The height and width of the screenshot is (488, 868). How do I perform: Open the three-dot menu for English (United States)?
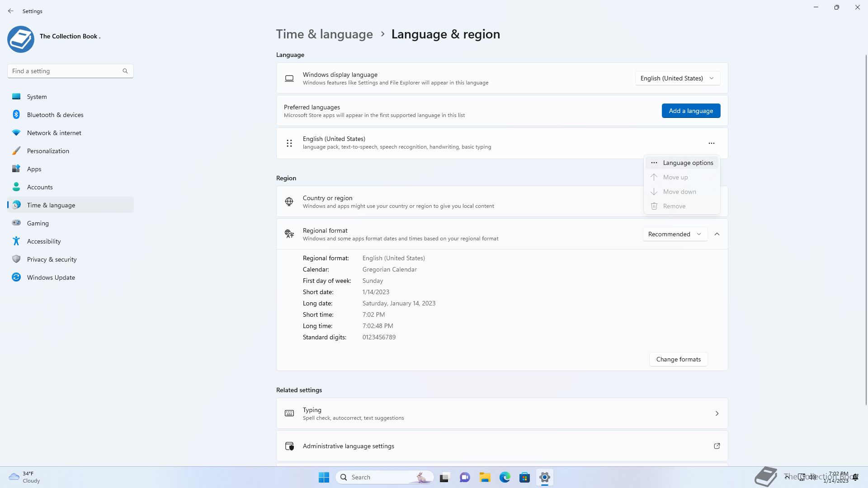click(x=711, y=143)
